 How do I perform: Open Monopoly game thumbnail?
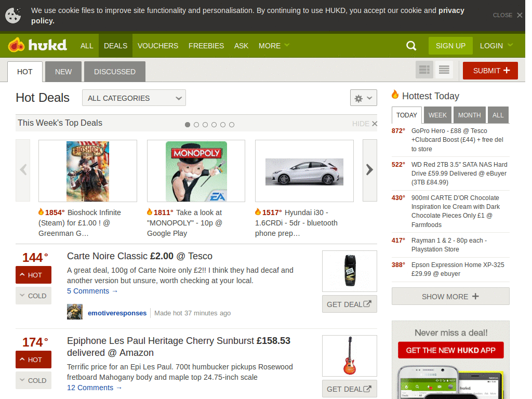tap(196, 171)
